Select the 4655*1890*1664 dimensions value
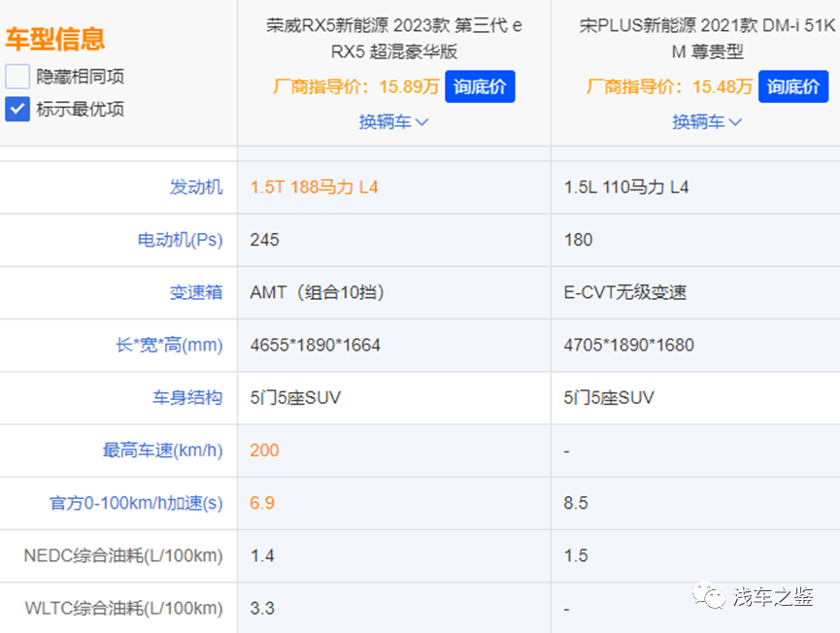This screenshot has width=840, height=633. coord(315,345)
